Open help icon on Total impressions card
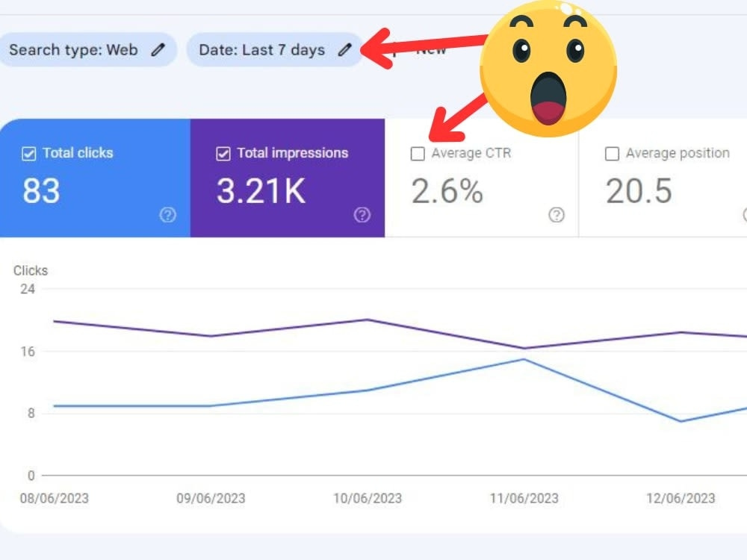This screenshot has width=747, height=560. point(362,215)
